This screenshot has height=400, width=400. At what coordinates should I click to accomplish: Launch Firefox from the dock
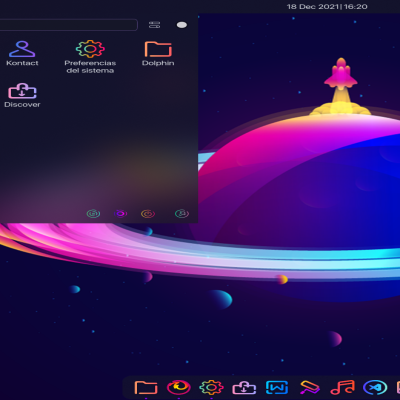(x=179, y=388)
